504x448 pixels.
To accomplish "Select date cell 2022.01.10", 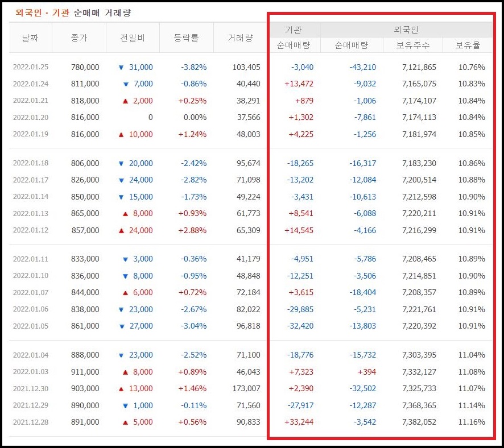I will (x=31, y=276).
